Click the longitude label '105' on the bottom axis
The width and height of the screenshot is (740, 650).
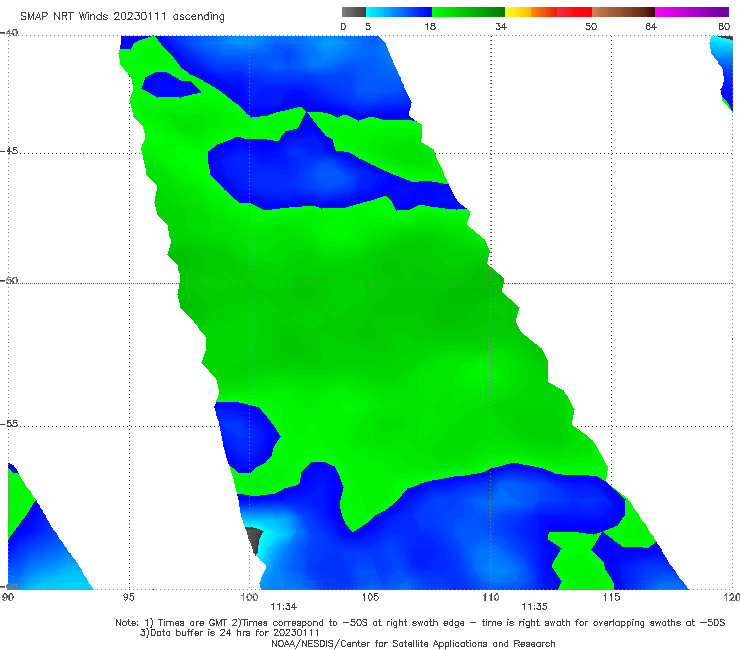point(370,597)
